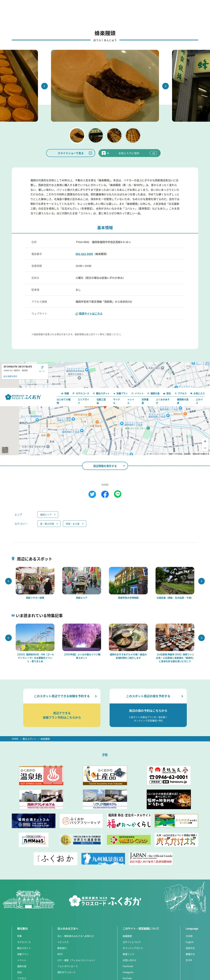Open the 九州風景街道 PR banner
Image resolution: width=210 pixels, height=980 pixels.
tap(103, 859)
